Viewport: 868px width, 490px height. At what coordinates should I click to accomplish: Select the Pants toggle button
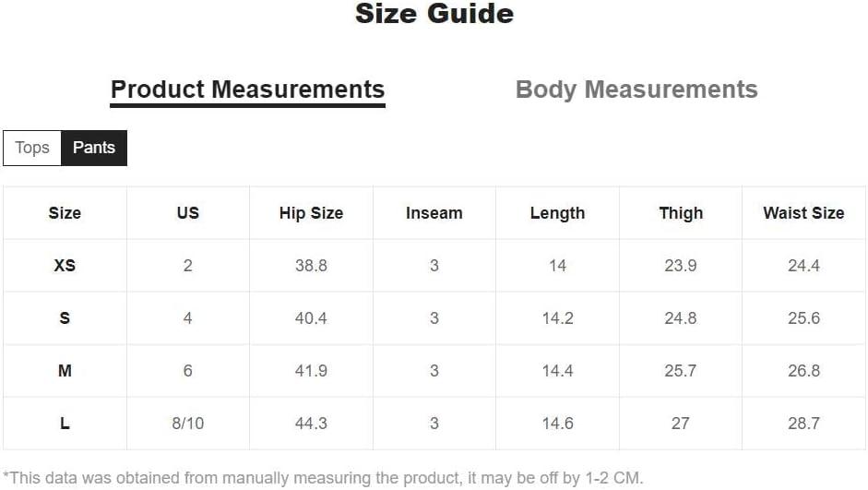tap(94, 148)
